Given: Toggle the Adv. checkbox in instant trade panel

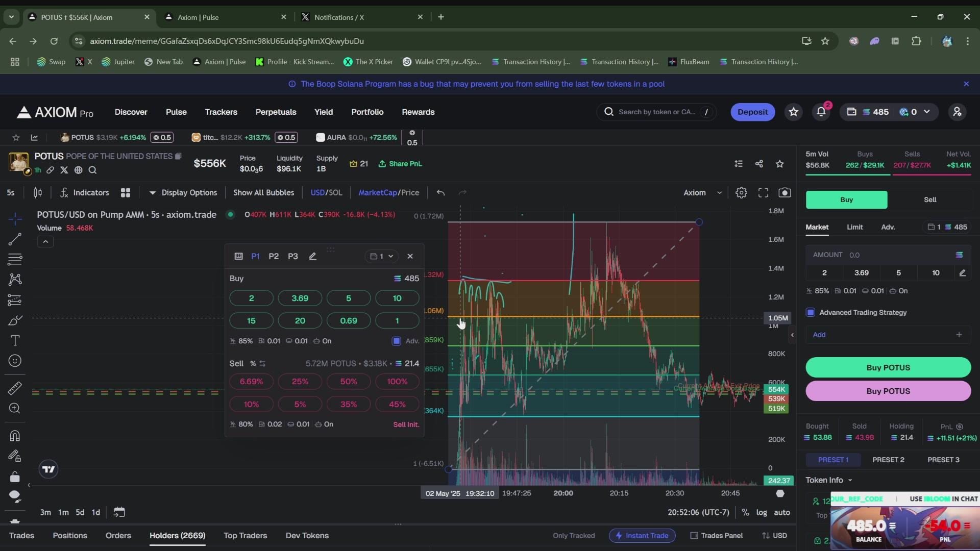Looking at the screenshot, I should [397, 341].
